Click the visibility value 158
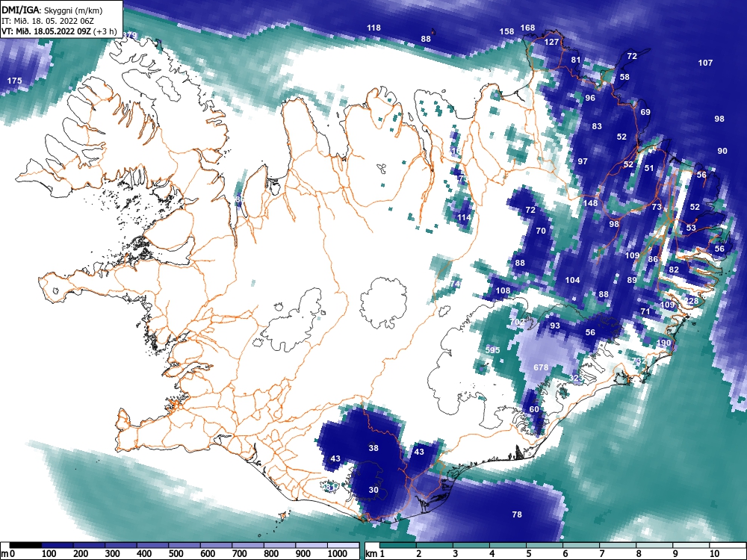Image resolution: width=747 pixels, height=560 pixels. click(507, 31)
